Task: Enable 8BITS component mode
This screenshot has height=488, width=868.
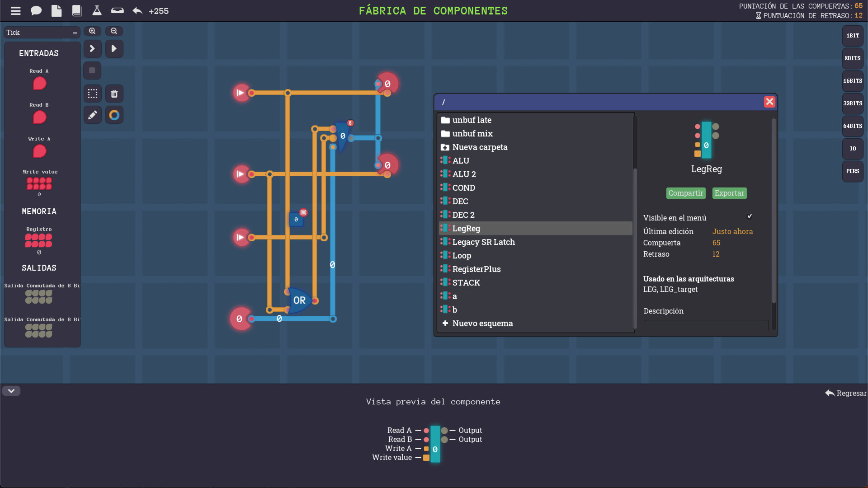Action: click(x=852, y=58)
